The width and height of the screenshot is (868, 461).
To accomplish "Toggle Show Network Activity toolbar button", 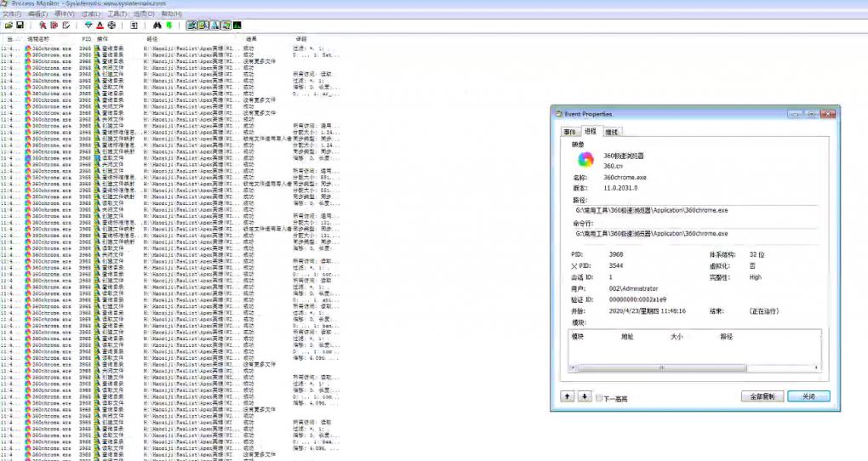I will [214, 26].
